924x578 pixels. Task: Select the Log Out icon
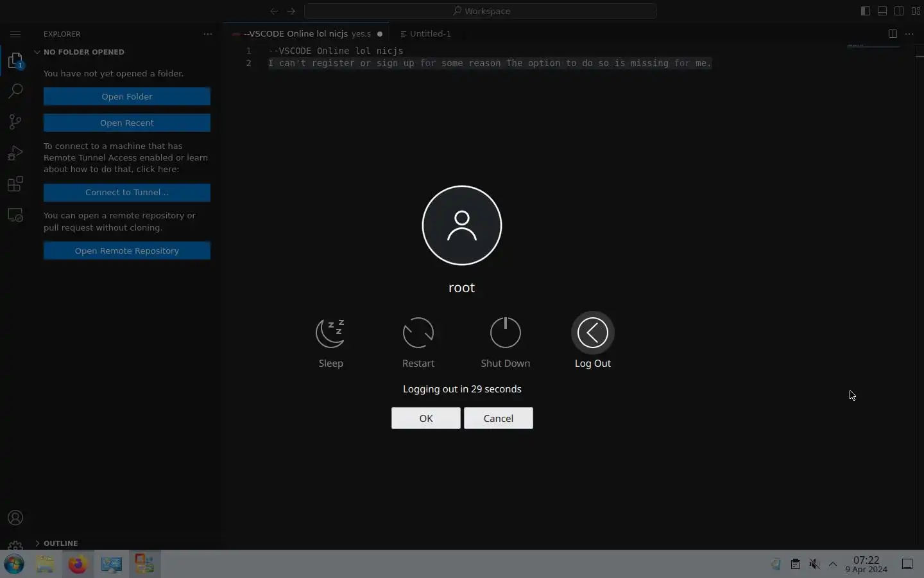tap(593, 333)
